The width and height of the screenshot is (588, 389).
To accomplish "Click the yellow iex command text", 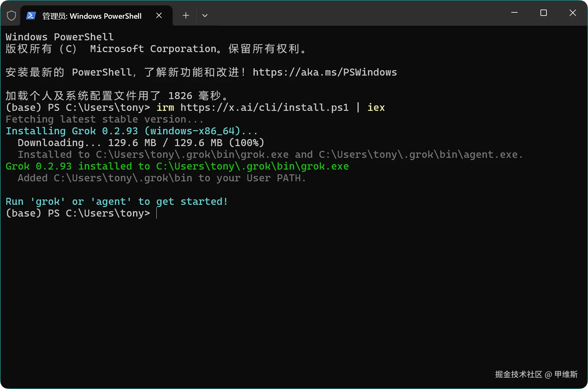I will coord(376,108).
